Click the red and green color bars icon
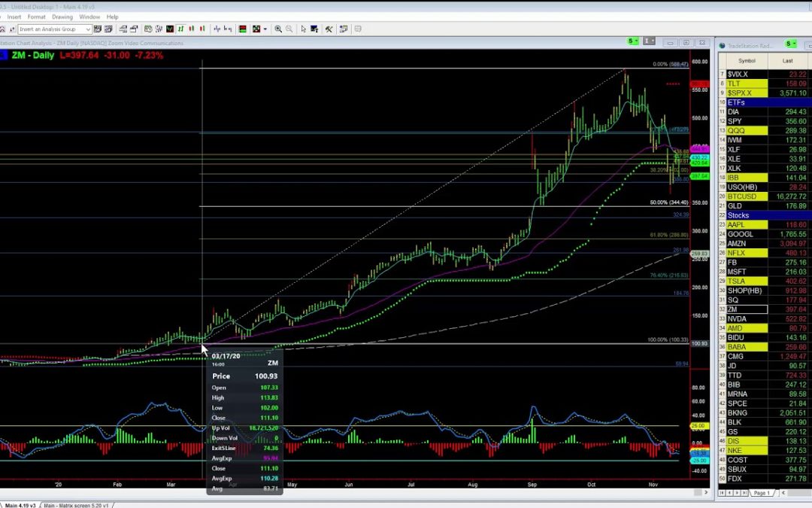Viewport: 812px width, 508px height. point(242,29)
